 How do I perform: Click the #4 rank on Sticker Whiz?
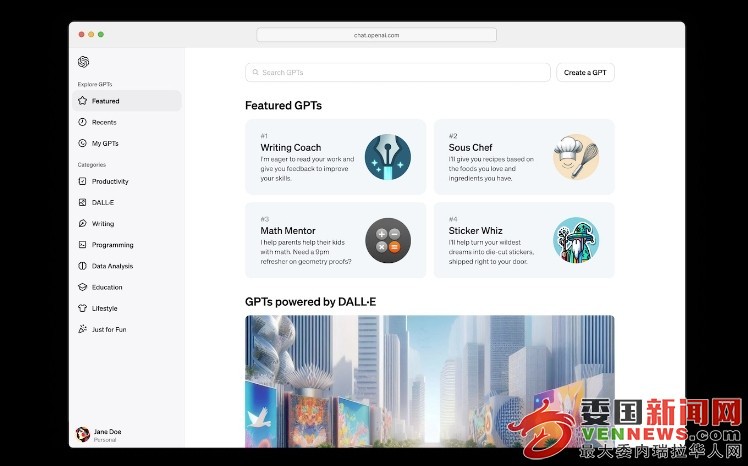click(453, 219)
